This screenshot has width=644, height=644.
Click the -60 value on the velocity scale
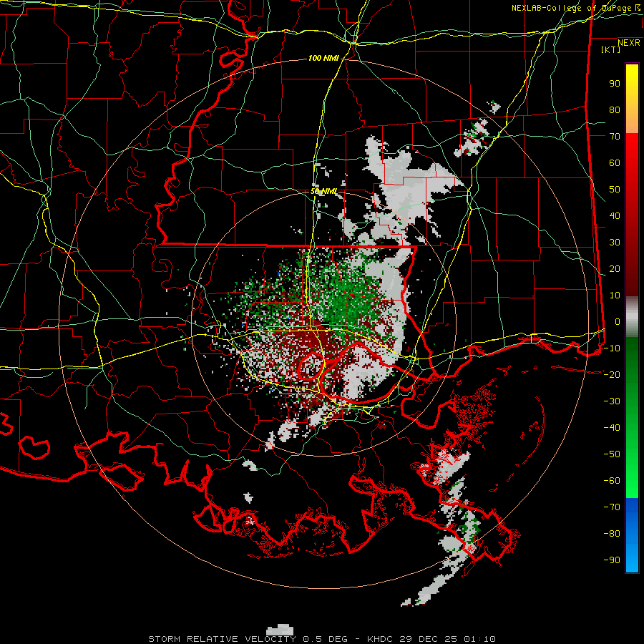[x=612, y=481]
